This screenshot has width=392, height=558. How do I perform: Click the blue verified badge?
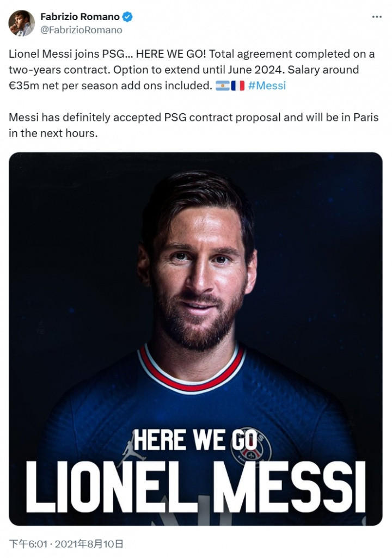tap(127, 17)
